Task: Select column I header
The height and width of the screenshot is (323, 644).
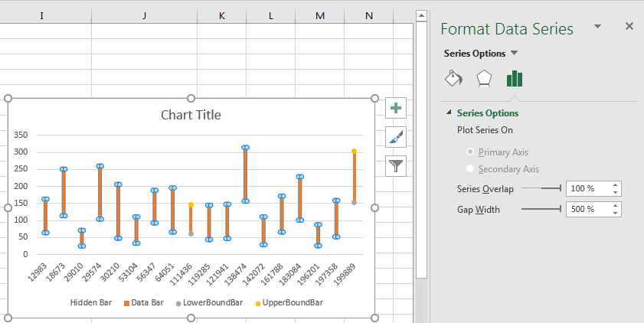Action: point(41,15)
